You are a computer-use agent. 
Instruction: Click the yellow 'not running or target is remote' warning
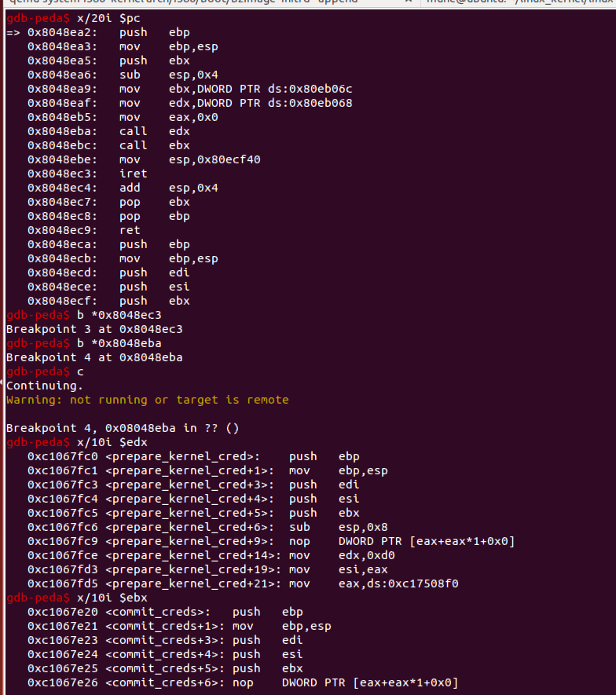point(179,400)
